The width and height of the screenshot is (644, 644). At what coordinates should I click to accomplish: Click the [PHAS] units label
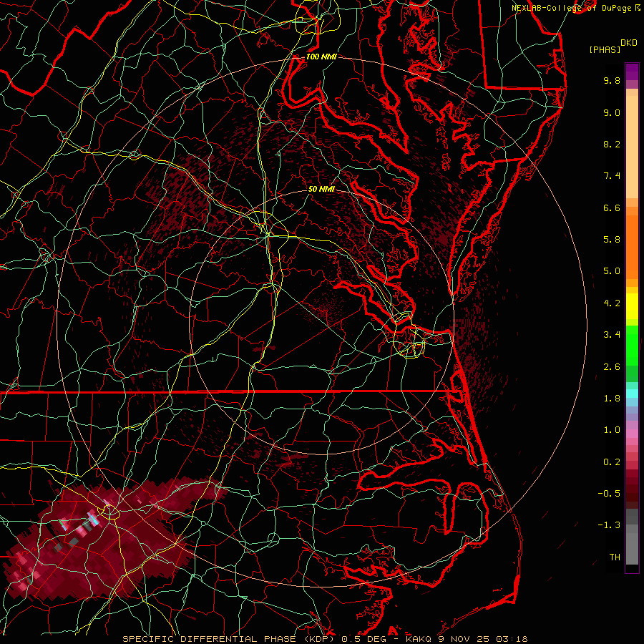click(604, 50)
